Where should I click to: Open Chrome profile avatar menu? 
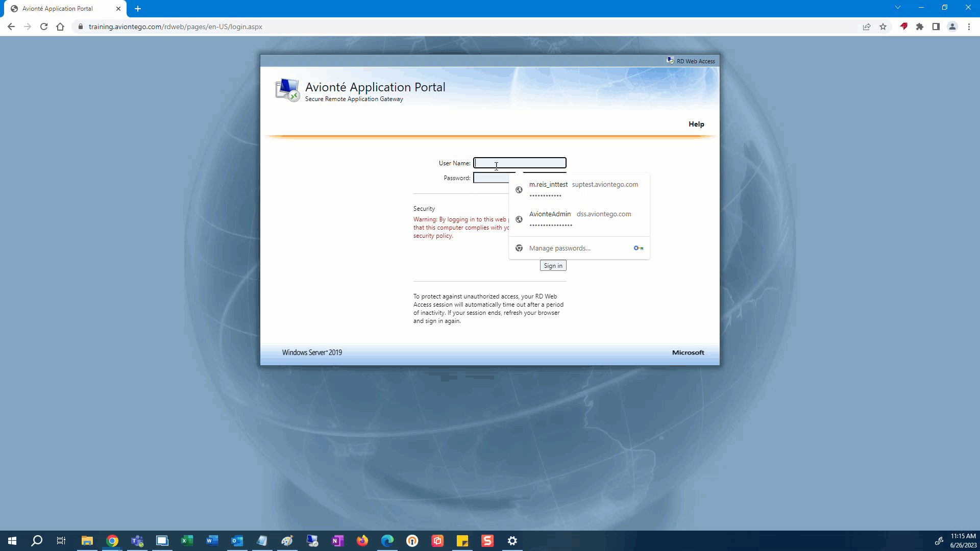coord(952,27)
